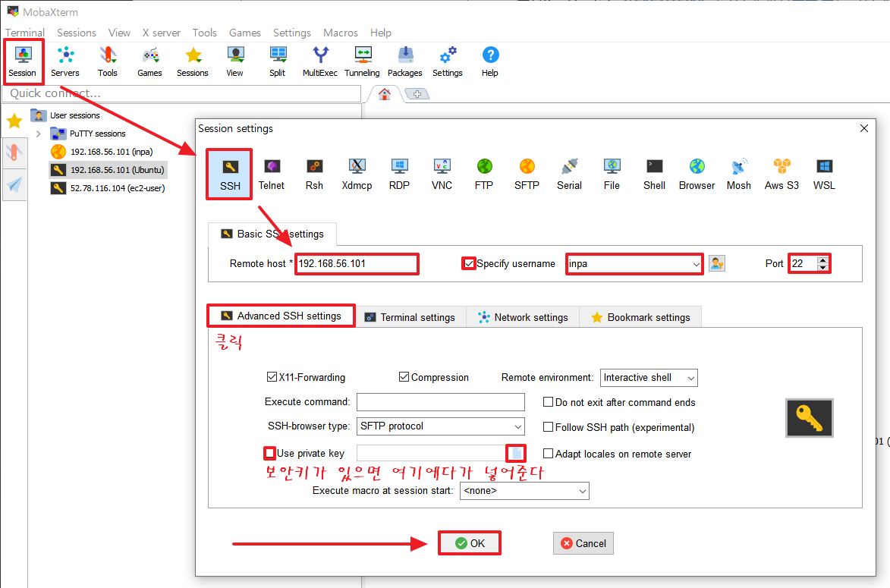This screenshot has height=588, width=890.
Task: Open the Execute macro at session start dropdown
Action: pyautogui.click(x=583, y=491)
